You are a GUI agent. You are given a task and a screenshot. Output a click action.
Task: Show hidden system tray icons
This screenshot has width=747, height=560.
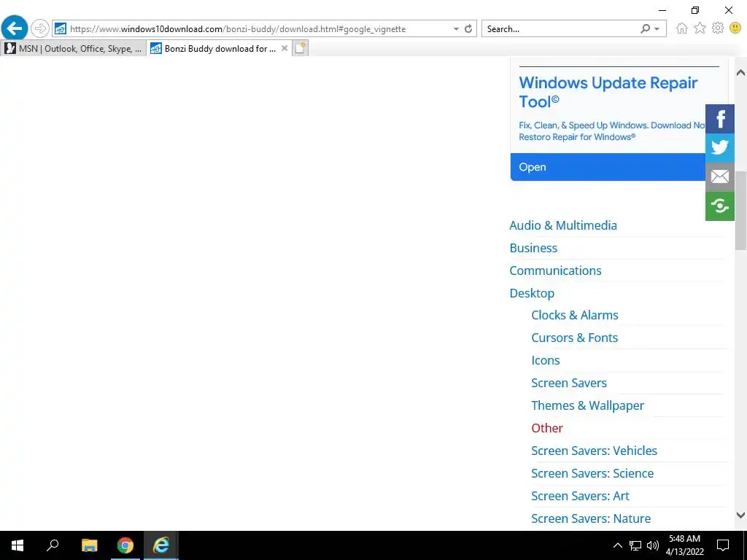click(x=617, y=545)
